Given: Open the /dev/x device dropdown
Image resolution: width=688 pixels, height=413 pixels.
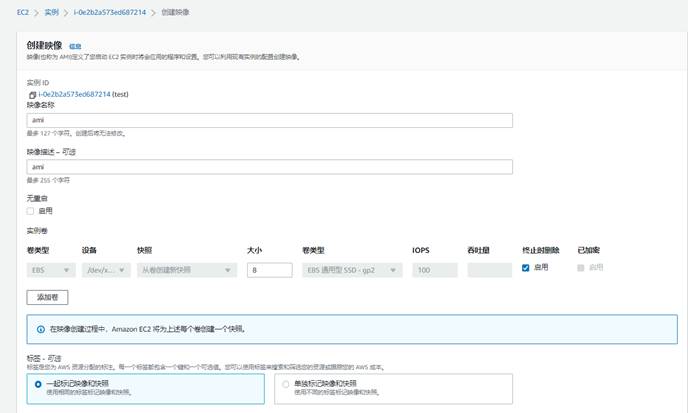Looking at the screenshot, I should [106, 270].
